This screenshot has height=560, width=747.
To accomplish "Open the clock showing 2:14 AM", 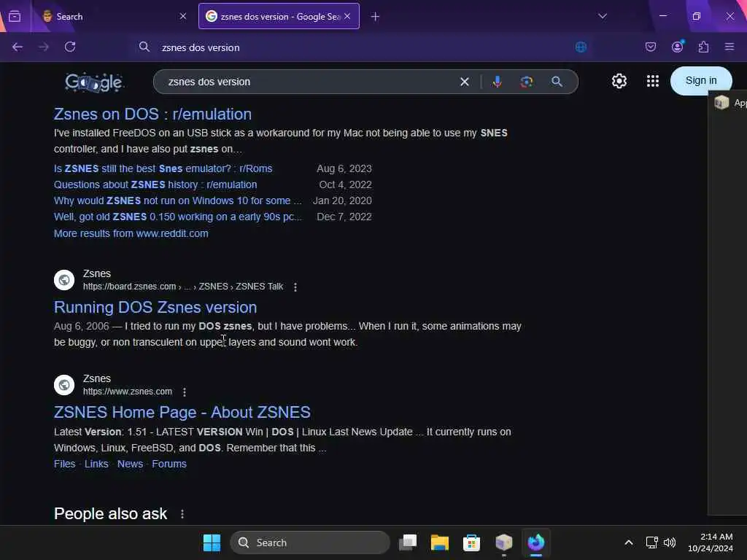I will (711, 542).
